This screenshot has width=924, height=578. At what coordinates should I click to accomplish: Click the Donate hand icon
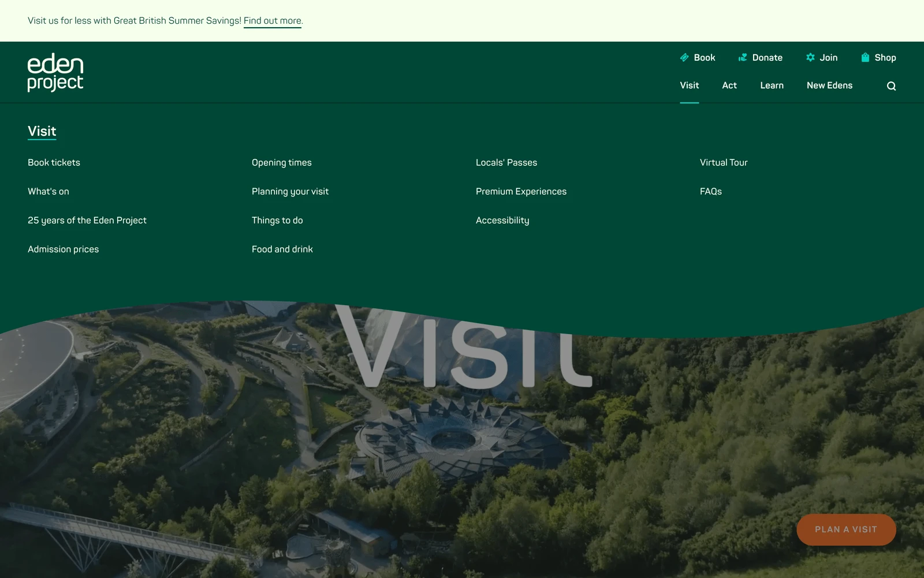(x=743, y=57)
